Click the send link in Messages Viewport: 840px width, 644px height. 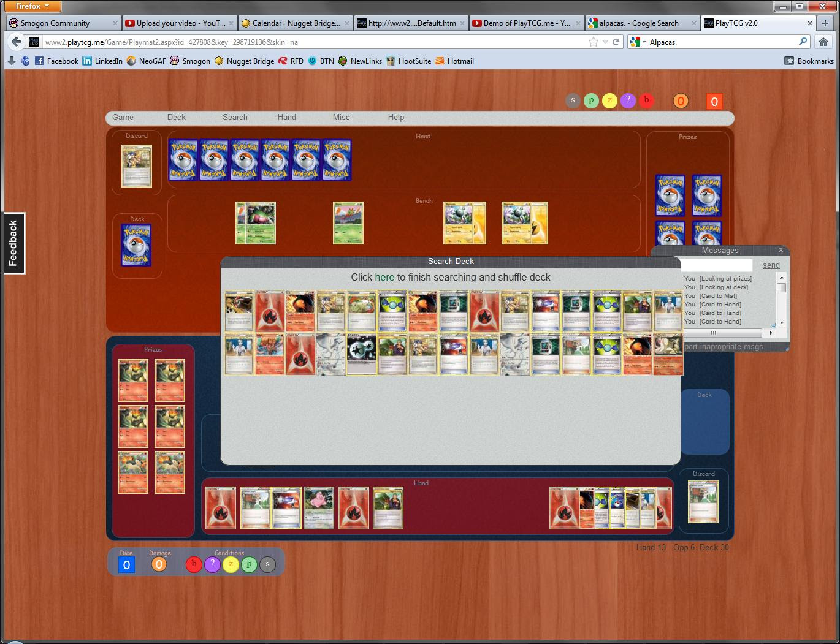[771, 265]
